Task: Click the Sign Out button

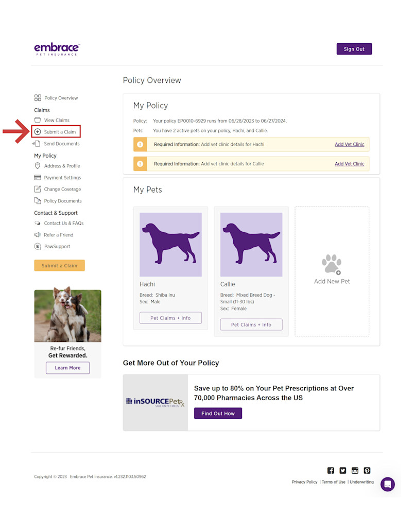Action: pos(354,49)
